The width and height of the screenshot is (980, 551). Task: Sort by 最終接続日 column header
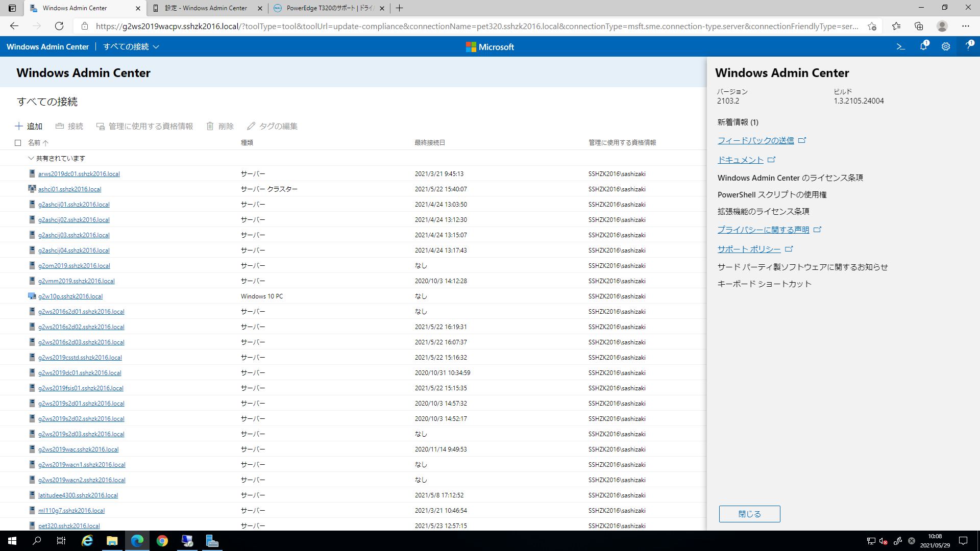(430, 143)
